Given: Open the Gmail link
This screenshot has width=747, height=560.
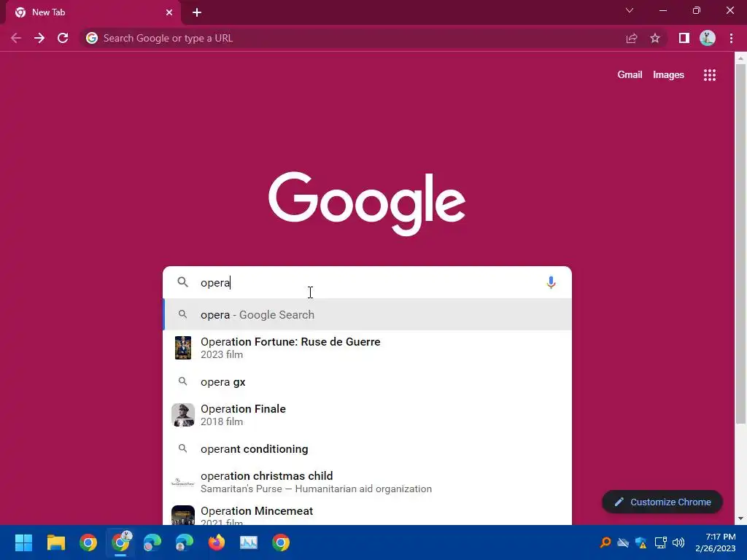Looking at the screenshot, I should tap(630, 75).
